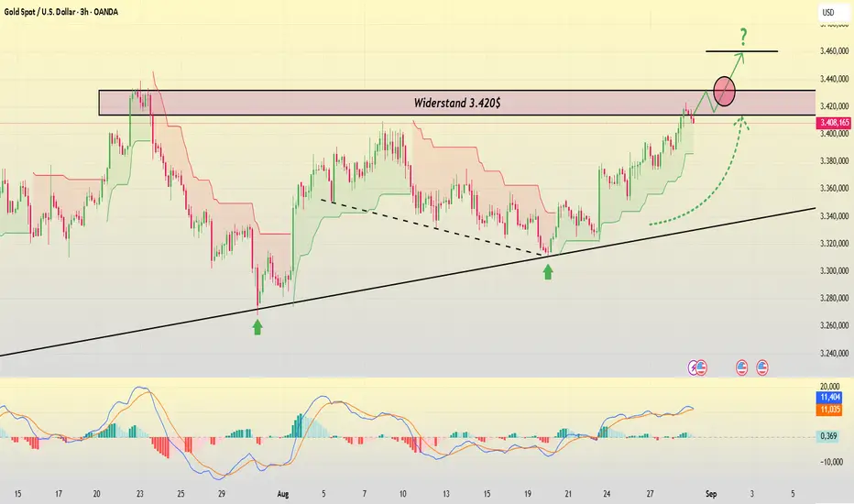854x504 pixels.
Task: Open the rightmost US flag event icon
Action: [x=762, y=367]
